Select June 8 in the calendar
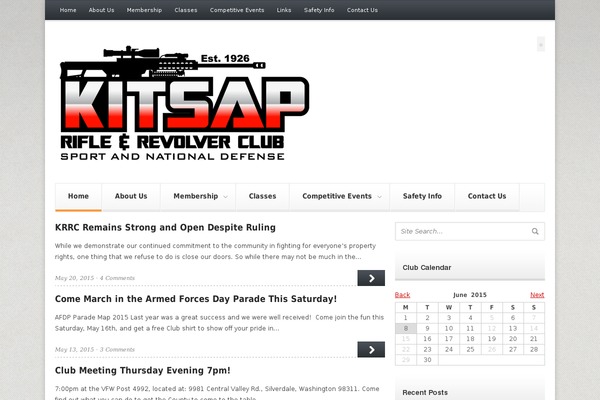 point(406,328)
